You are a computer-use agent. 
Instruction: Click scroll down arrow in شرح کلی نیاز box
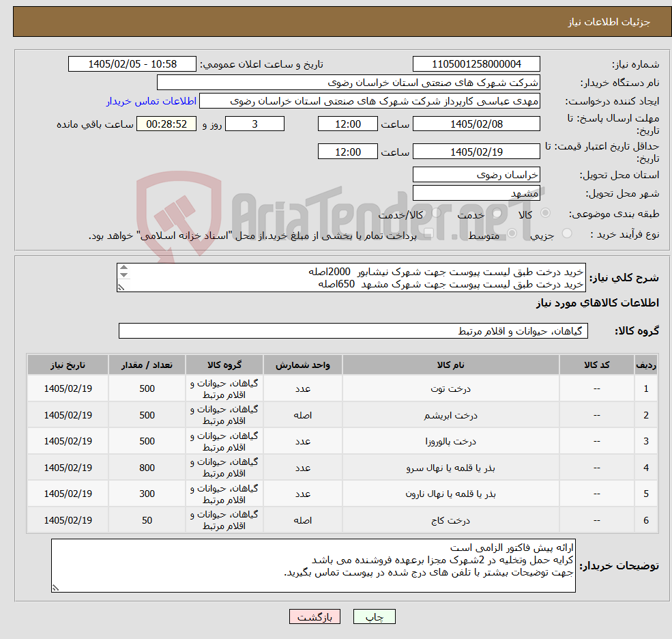(x=124, y=275)
